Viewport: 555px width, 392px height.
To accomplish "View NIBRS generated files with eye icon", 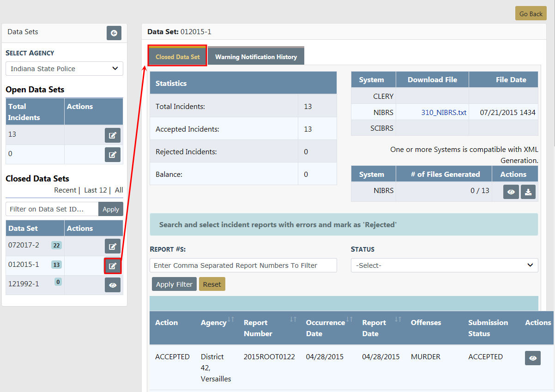I will [511, 192].
